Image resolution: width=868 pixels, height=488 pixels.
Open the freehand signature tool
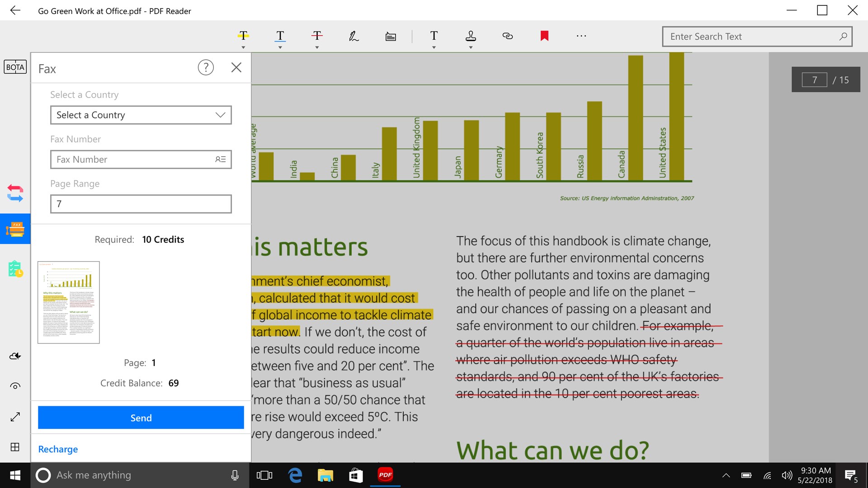(x=354, y=36)
